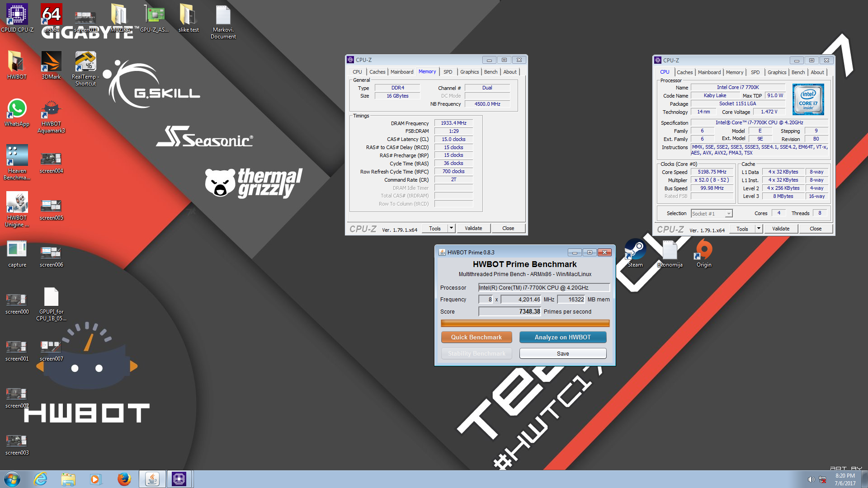Open the CPUID CPU-Z desktop shortcut
Image resolution: width=868 pixels, height=488 pixels.
(x=17, y=18)
